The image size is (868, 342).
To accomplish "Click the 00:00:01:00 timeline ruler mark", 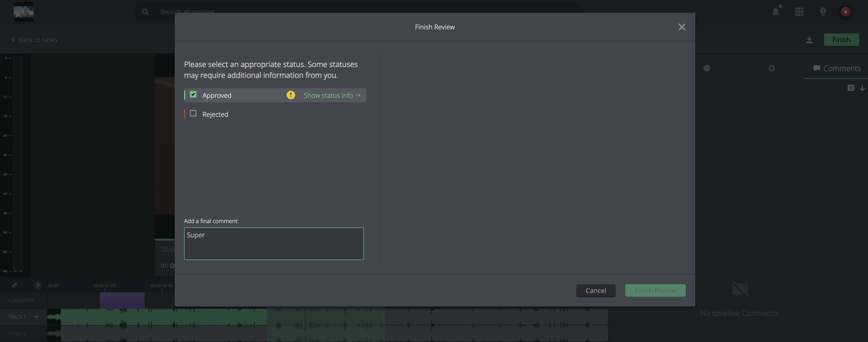I will point(104,286).
